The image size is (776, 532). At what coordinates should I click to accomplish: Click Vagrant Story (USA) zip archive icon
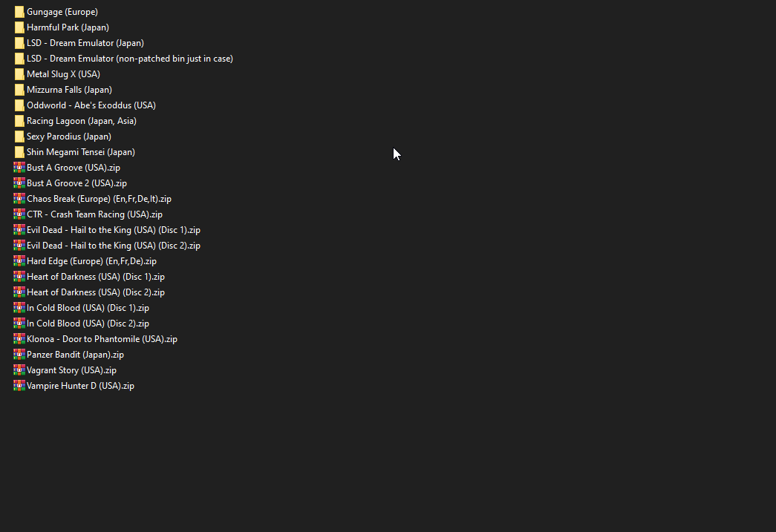click(x=19, y=370)
